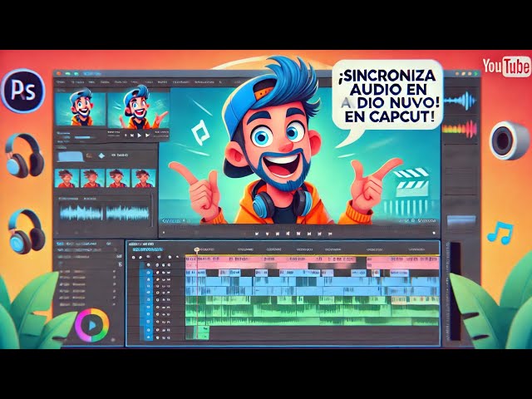The image size is (532, 399).
Task: Select the lower headphones icon
Action: 27,231
